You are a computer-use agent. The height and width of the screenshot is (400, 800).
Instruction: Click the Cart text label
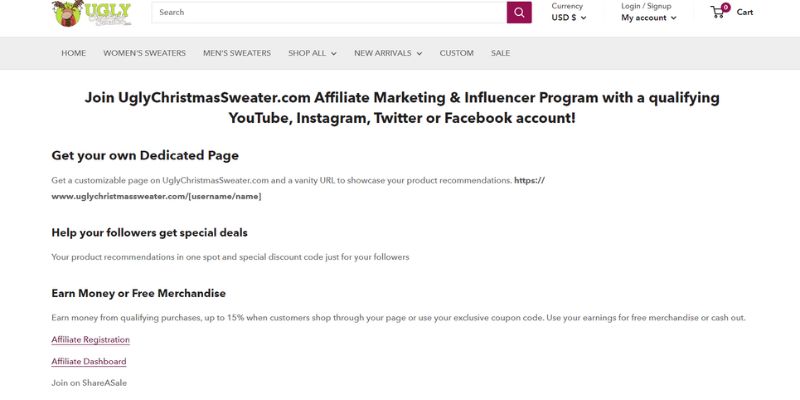click(744, 12)
